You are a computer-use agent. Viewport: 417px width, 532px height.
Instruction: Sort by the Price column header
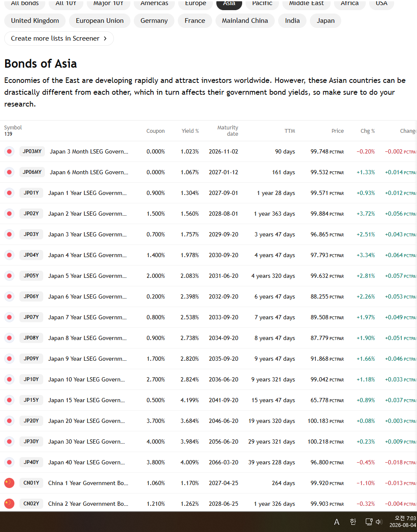click(337, 131)
